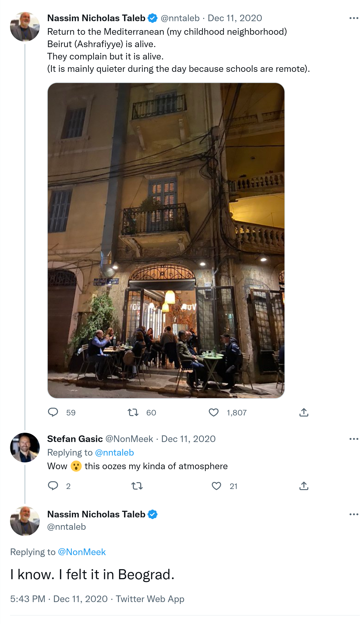Retweet the Beirut photo tweet
This screenshot has width=364, height=624.
point(133,412)
